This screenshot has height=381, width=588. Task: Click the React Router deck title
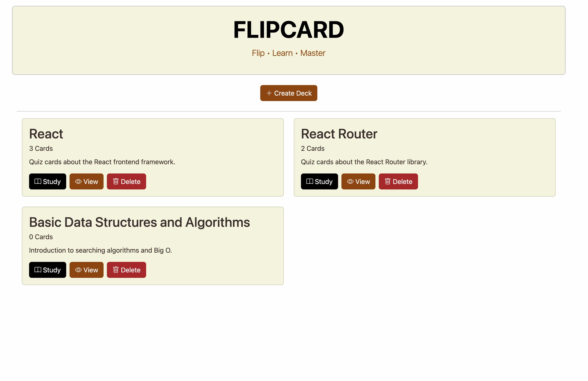coord(339,134)
